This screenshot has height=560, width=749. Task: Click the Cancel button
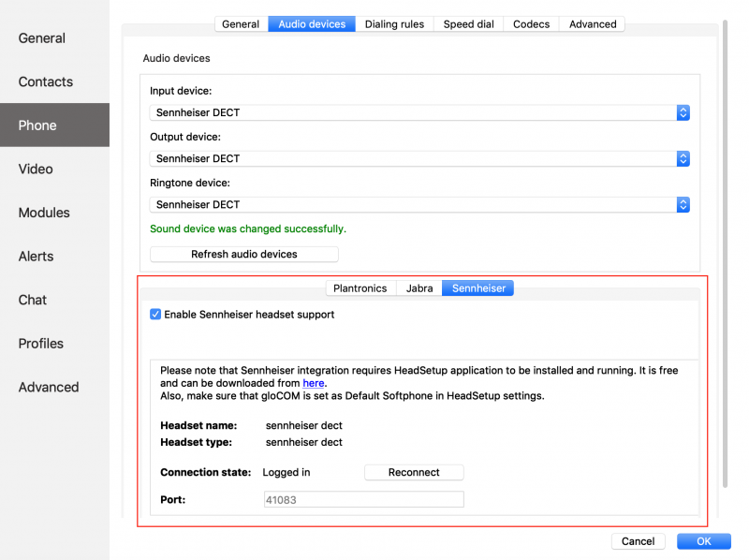point(639,541)
